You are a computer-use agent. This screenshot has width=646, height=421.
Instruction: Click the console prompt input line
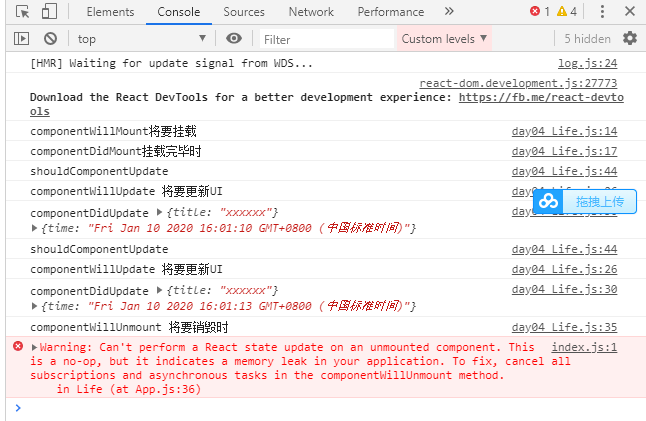click(330, 408)
